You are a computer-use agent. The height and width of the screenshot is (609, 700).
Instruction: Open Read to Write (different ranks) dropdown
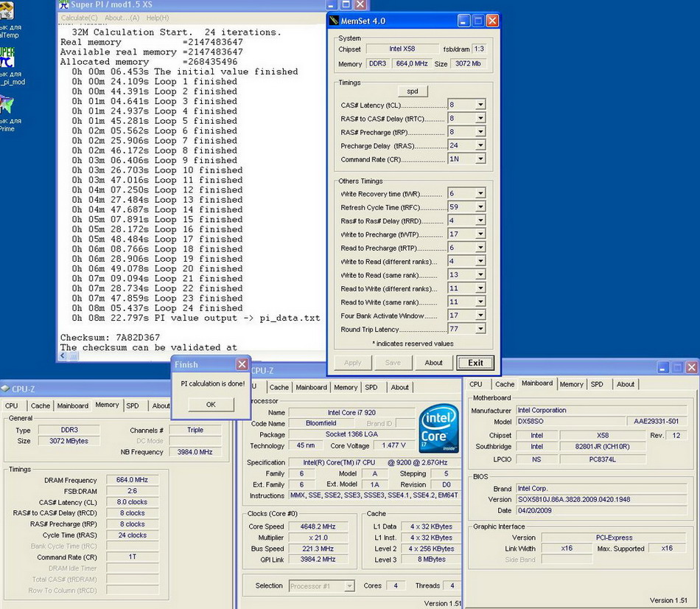coord(480,288)
